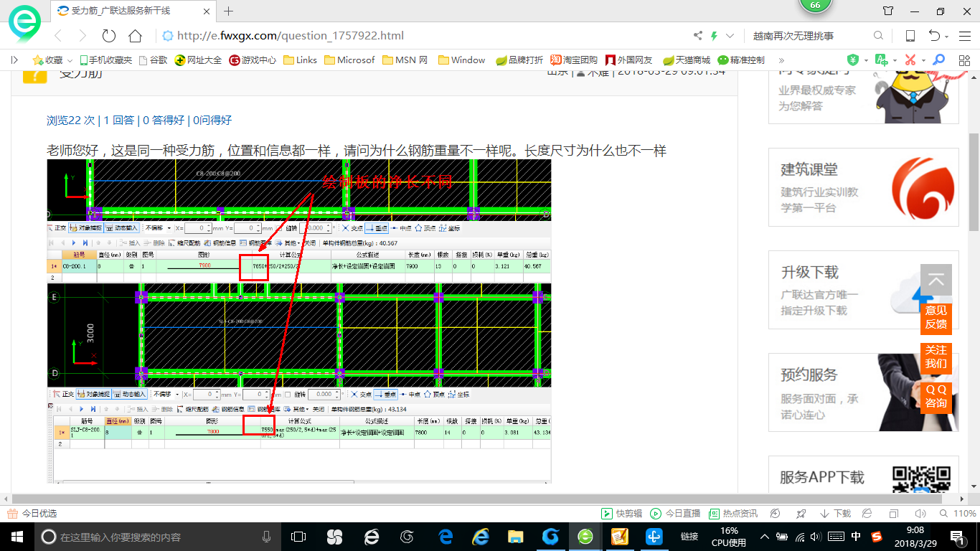The height and width of the screenshot is (551, 980).
Task: Click the undo closed-tab arrow icon
Action: [x=934, y=36]
